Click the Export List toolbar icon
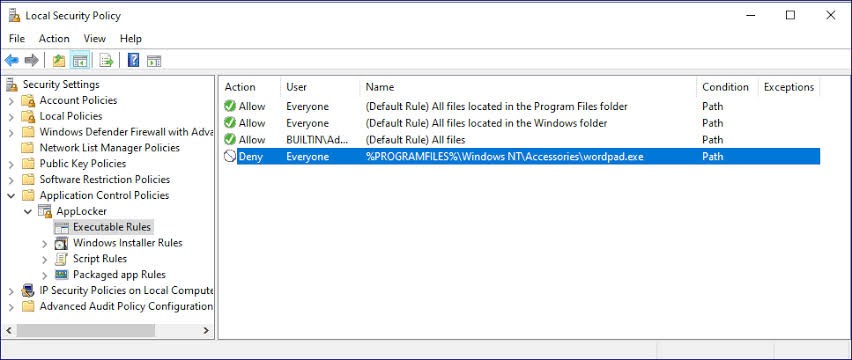 click(106, 61)
